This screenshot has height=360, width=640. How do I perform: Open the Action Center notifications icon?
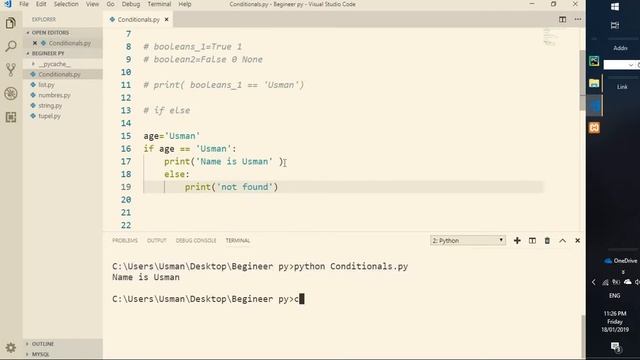point(616,347)
